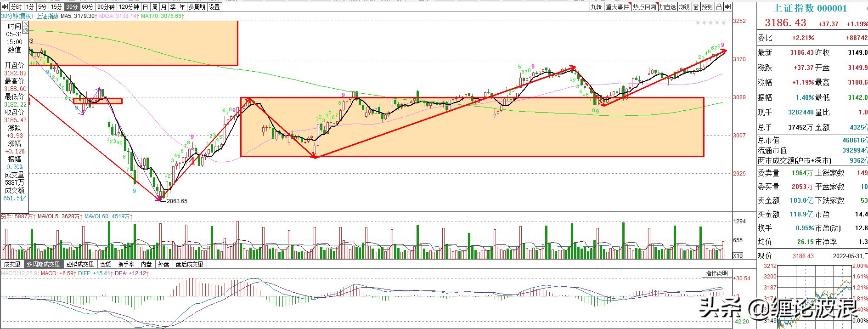868x329 pixels.
Task: Select the 虚拟成交量 tab
Action: (80, 264)
